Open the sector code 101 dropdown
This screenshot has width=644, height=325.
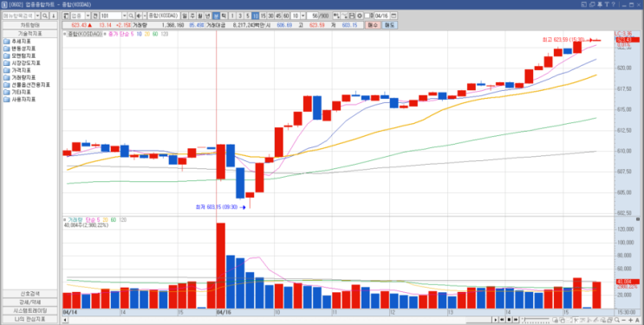point(125,16)
